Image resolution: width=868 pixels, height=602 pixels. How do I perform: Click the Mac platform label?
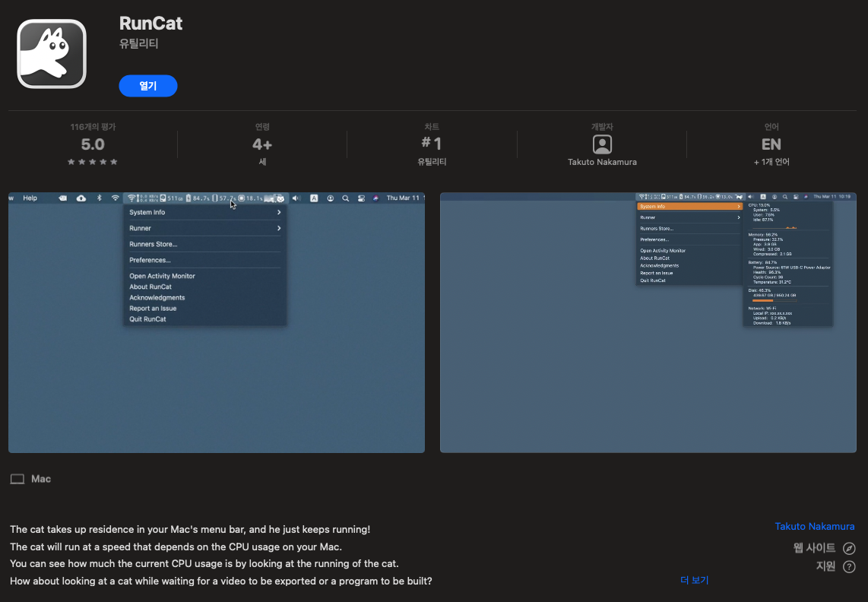point(41,479)
